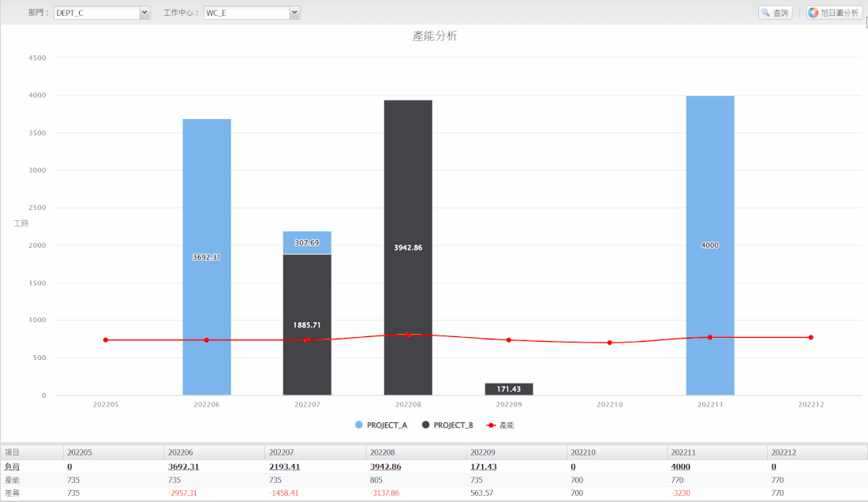Expand the 部門 dropdown showing DEPT_C
The image size is (868, 502).
pos(144,13)
